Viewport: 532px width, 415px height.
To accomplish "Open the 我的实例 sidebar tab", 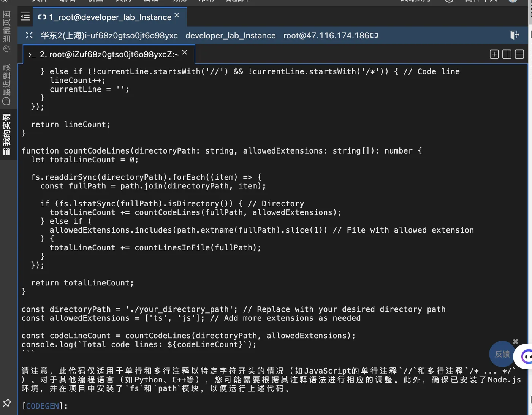I will tap(6, 135).
